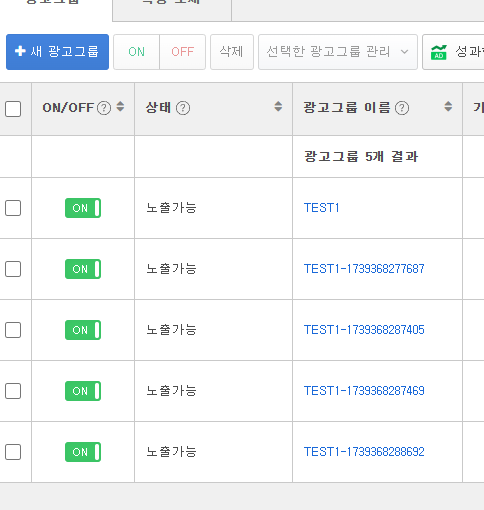Click the ON bulk action button
This screenshot has width=484, height=510.
[137, 52]
